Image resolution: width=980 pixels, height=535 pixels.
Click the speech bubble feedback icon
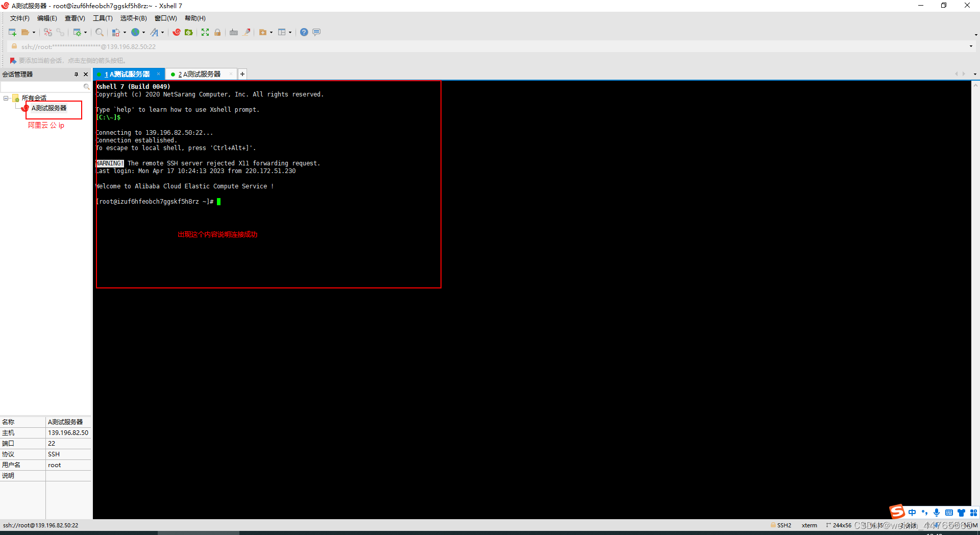coord(316,32)
